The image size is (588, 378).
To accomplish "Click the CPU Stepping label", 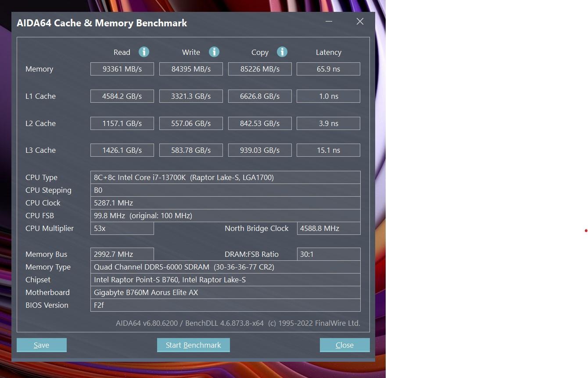I will 48,190.
